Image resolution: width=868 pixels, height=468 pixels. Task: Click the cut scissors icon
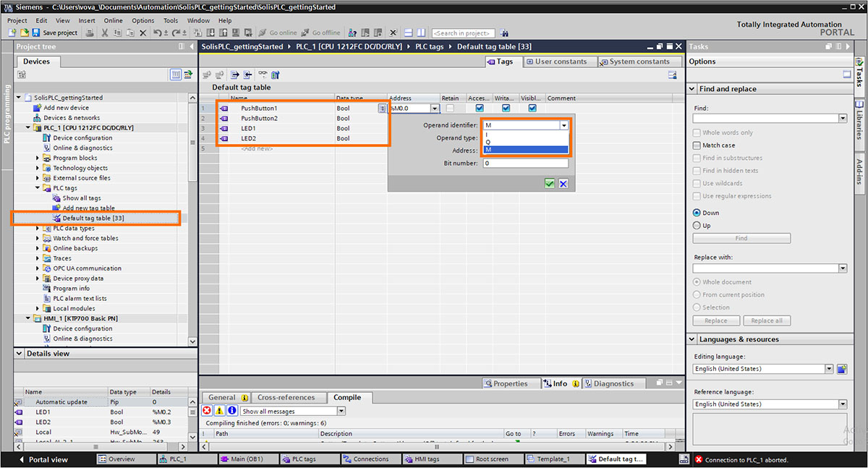click(x=105, y=33)
